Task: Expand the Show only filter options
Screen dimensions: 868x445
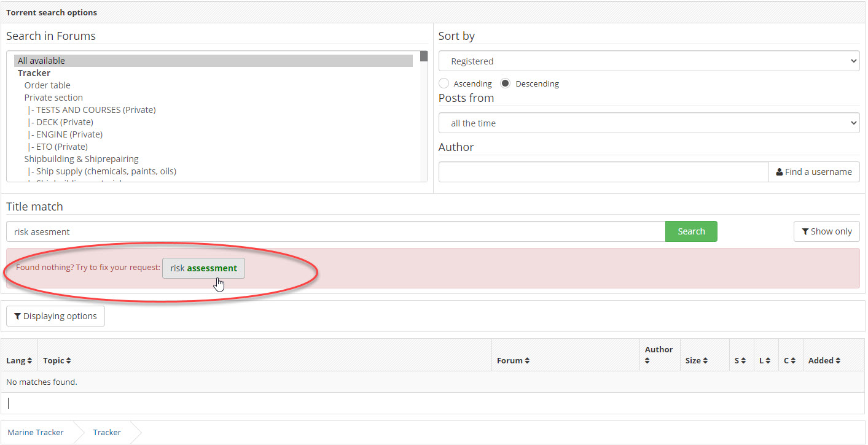Action: coord(826,231)
